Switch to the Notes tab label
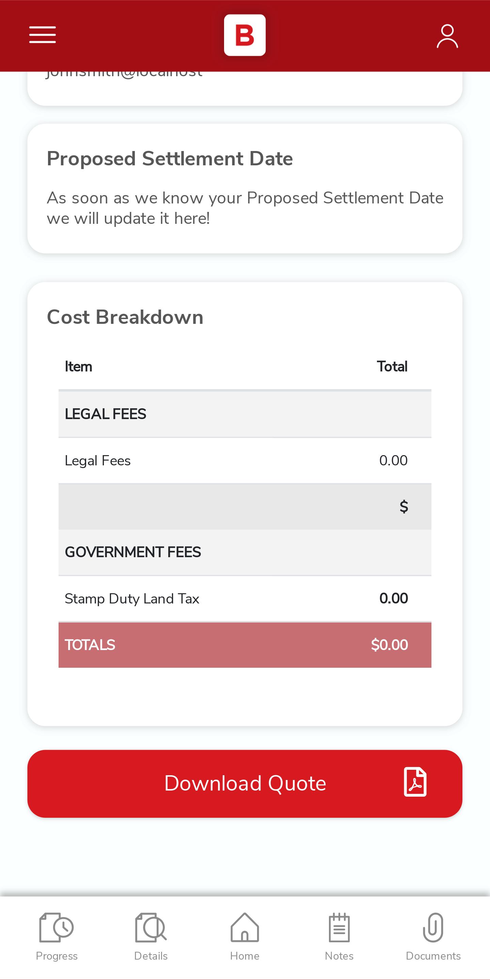 click(x=339, y=956)
